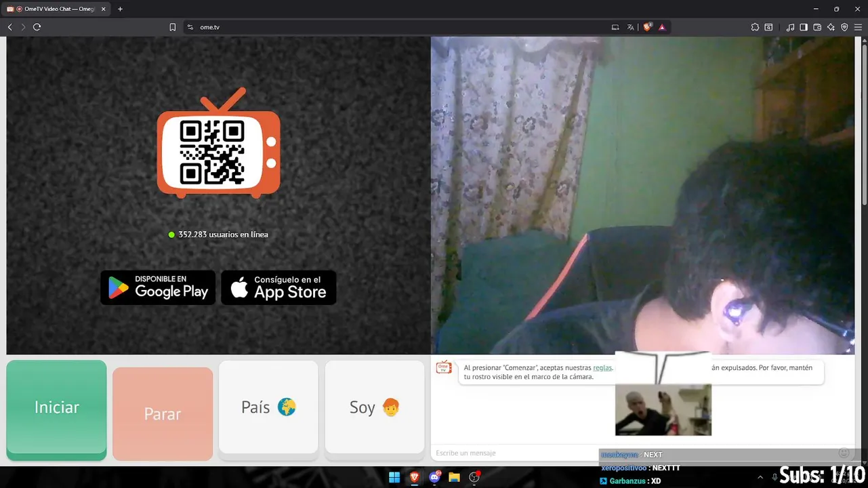Toggle the browser sidebar panel icon
Screen dimensions: 868x488
[x=804, y=27]
